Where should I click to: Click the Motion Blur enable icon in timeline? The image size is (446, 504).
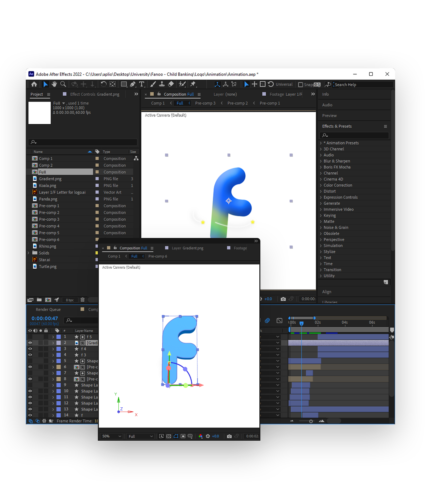[x=268, y=321]
